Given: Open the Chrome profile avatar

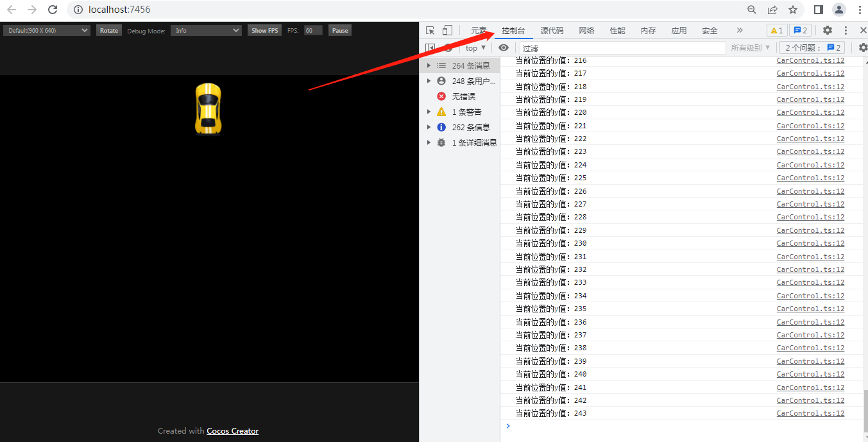Looking at the screenshot, I should [839, 10].
